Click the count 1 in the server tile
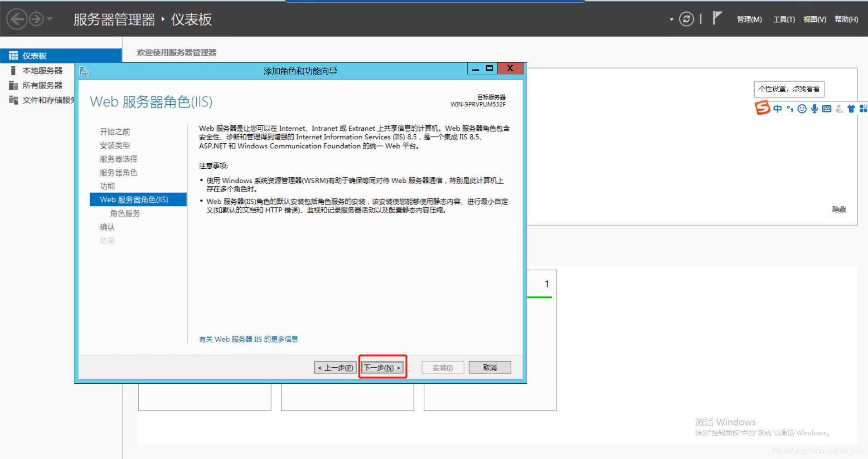868x459 pixels. 547,284
